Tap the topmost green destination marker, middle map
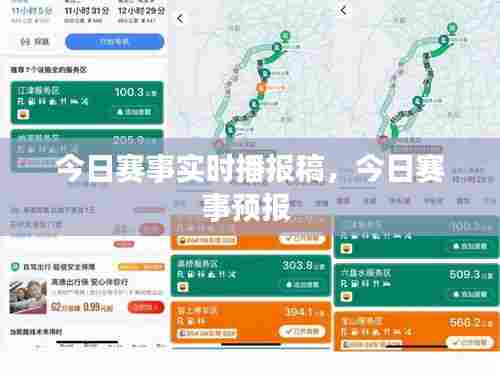This screenshot has height=375, width=500. pyautogui.click(x=285, y=35)
